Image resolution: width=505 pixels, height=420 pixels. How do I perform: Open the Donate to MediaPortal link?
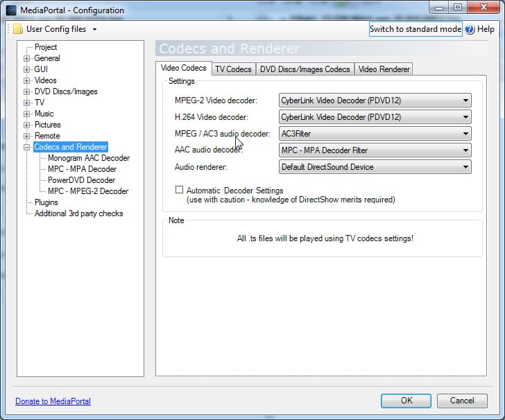click(x=53, y=401)
